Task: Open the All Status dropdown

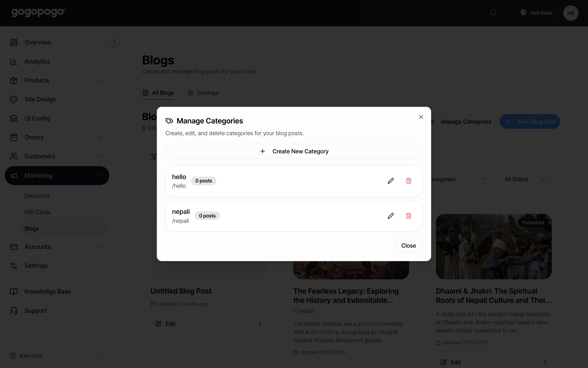Action: 525,179
